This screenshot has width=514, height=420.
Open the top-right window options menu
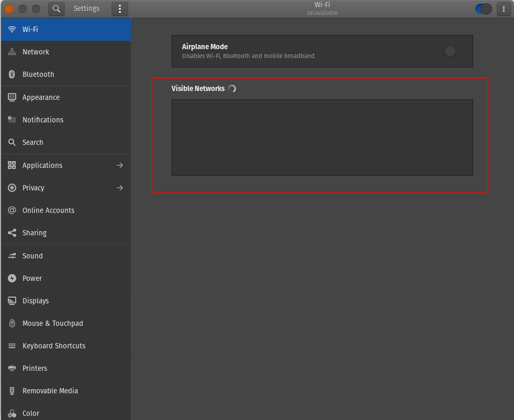(x=504, y=9)
